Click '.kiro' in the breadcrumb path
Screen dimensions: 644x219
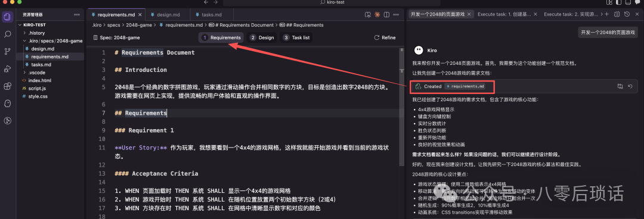pyautogui.click(x=97, y=25)
